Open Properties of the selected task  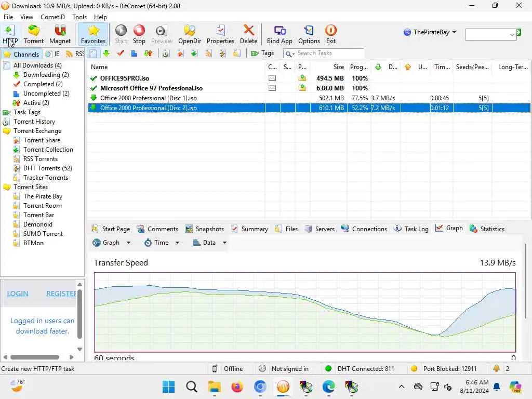(x=220, y=34)
